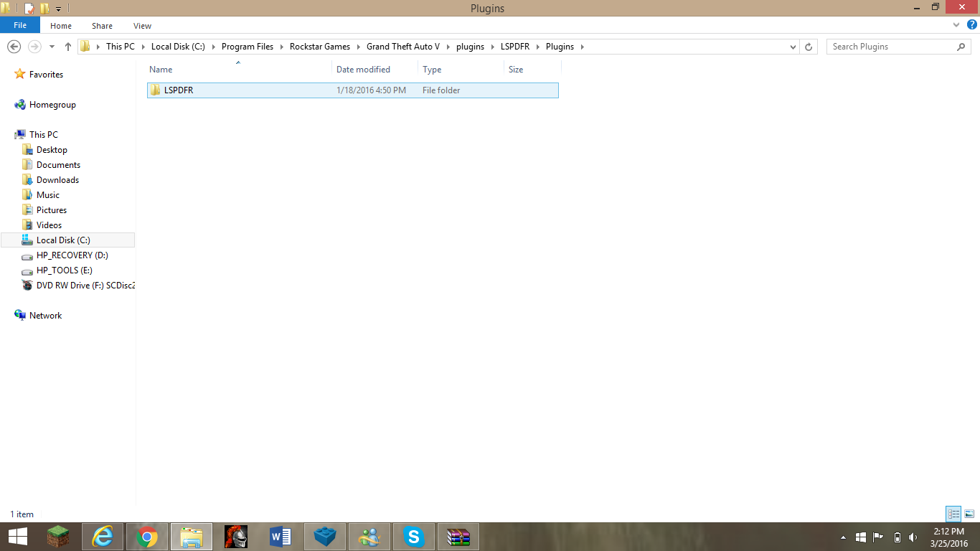Click Program Files in the address breadcrumb

248,47
